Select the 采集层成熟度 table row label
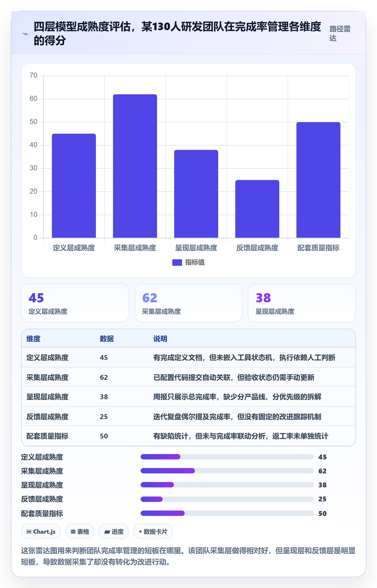The image size is (377, 588). click(x=47, y=377)
